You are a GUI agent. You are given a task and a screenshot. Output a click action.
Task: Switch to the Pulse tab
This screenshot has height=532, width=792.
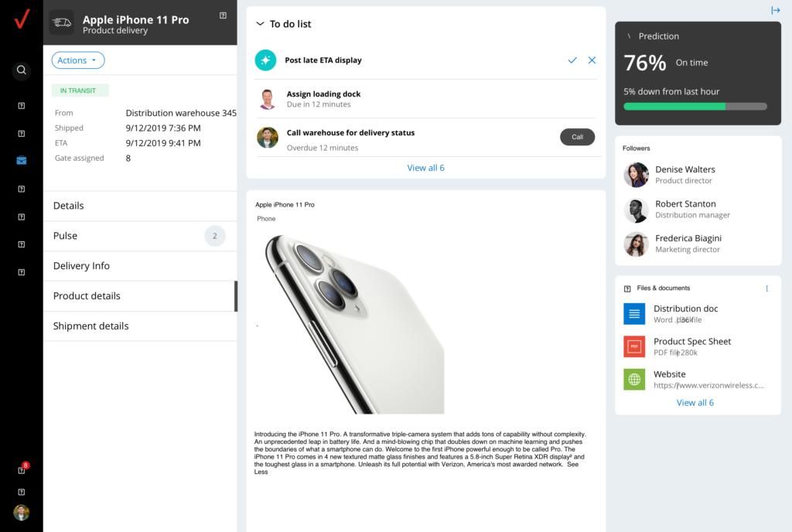click(140, 236)
